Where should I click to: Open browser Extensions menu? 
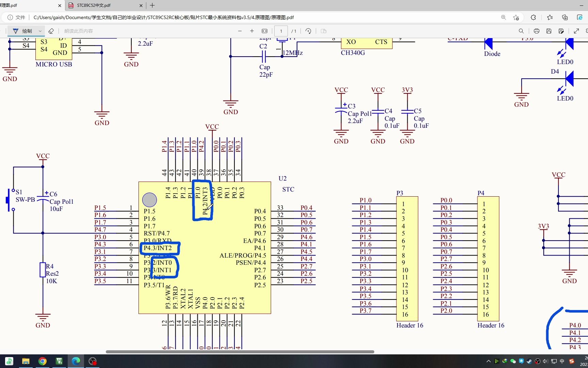pos(533,17)
